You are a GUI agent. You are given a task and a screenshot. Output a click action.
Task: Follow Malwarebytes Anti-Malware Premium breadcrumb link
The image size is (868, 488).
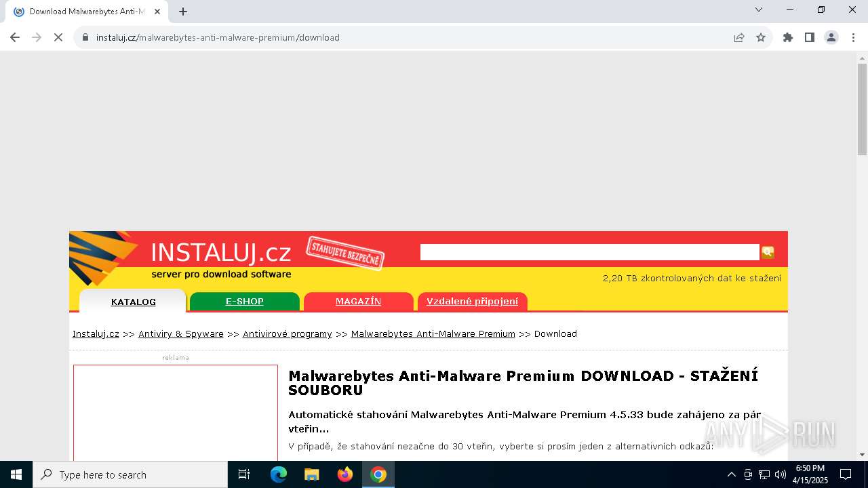pyautogui.click(x=433, y=333)
